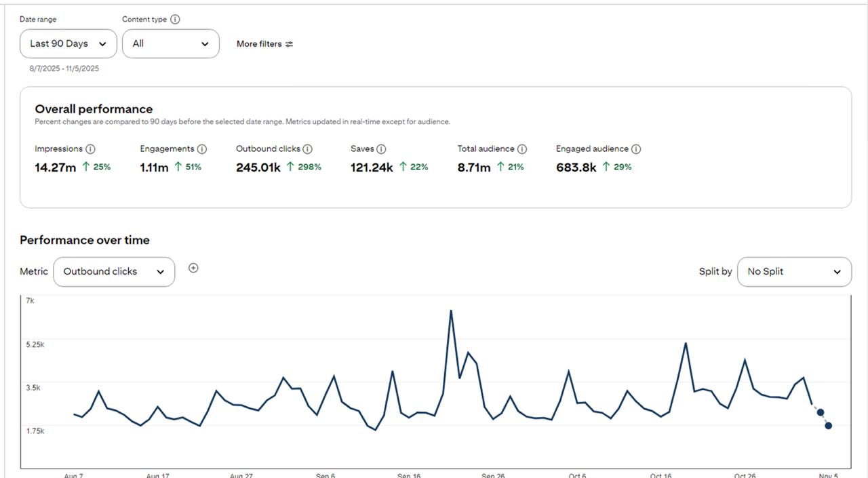Open More filters
Screen dimensions: 868x478
[x=259, y=44]
